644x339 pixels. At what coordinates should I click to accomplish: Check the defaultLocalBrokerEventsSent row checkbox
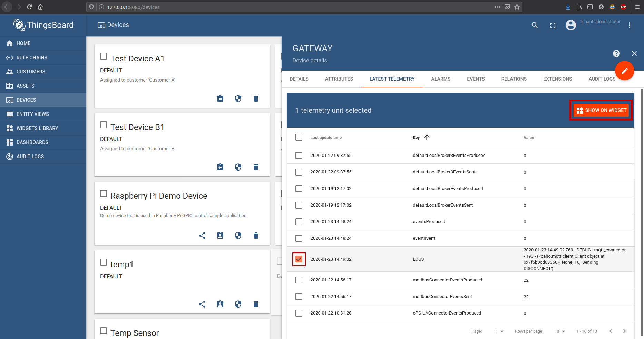click(299, 205)
